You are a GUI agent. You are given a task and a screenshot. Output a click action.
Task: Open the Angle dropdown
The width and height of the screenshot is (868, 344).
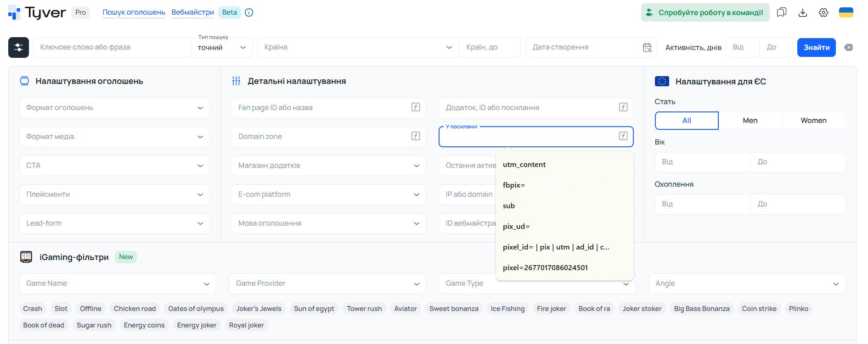(747, 283)
